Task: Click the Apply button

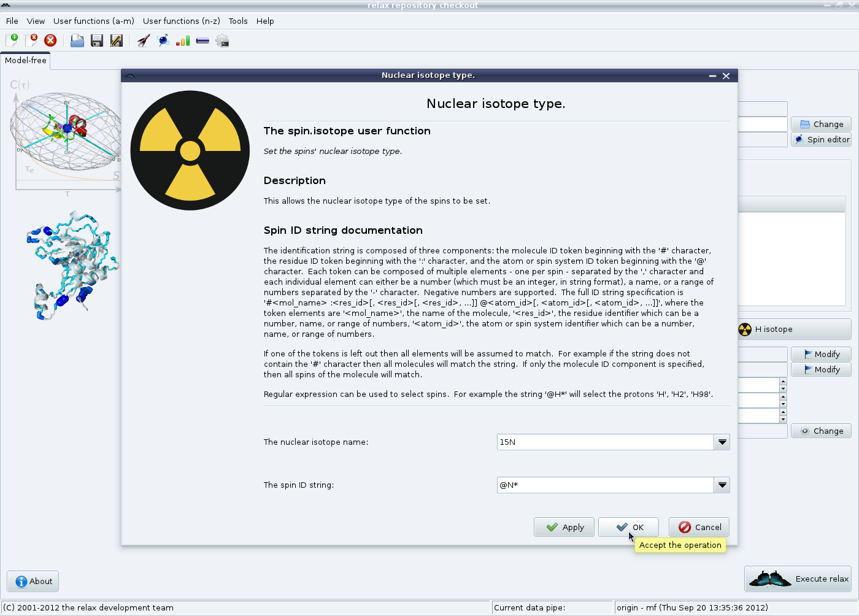Action: (564, 527)
